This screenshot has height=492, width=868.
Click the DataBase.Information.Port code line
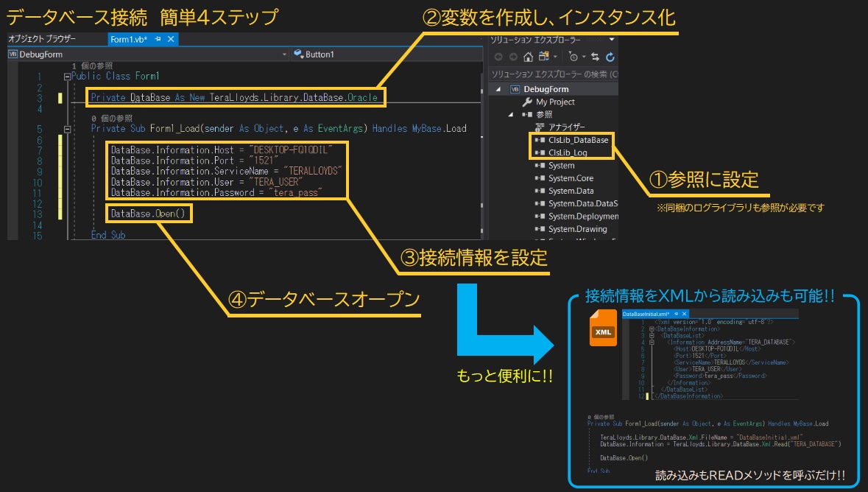coord(194,161)
